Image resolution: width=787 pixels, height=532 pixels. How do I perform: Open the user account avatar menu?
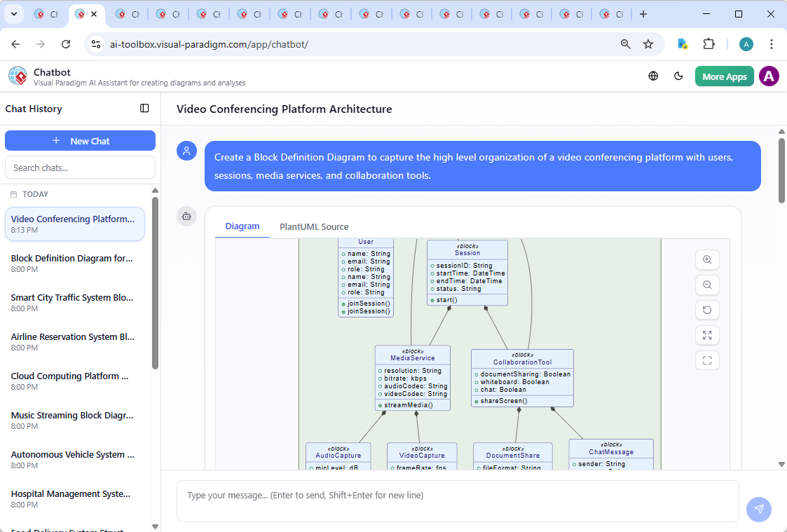769,76
